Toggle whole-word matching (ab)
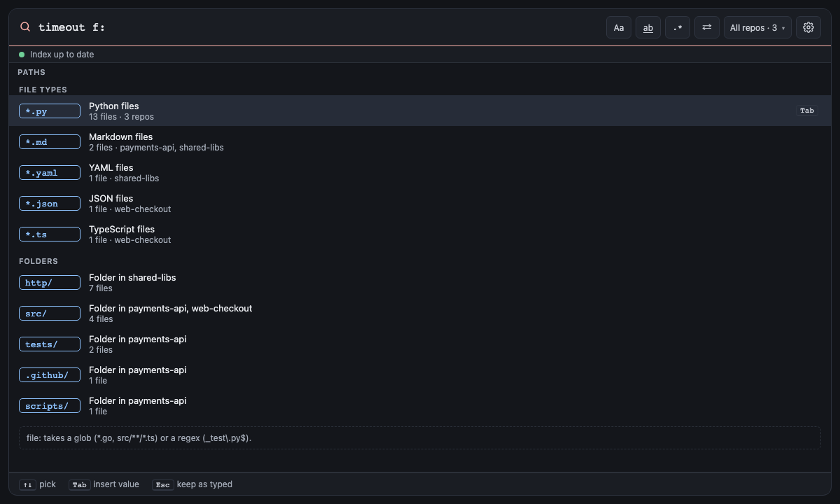Screen dimensions: 840x504 (x=648, y=27)
